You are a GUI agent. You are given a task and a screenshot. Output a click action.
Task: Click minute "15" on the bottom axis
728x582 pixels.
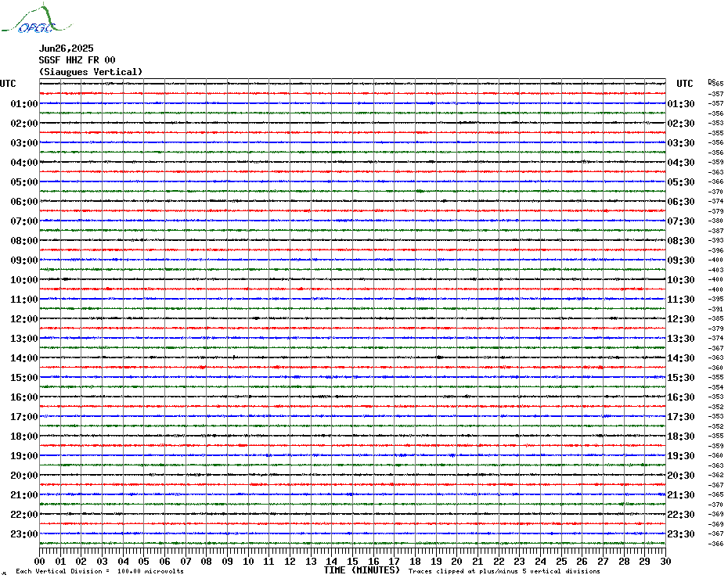(353, 561)
